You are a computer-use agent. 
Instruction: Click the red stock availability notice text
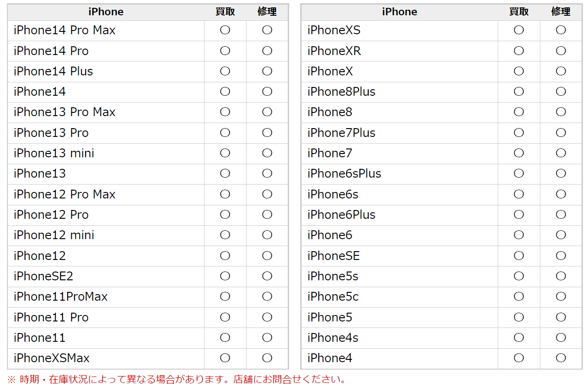[x=176, y=380]
